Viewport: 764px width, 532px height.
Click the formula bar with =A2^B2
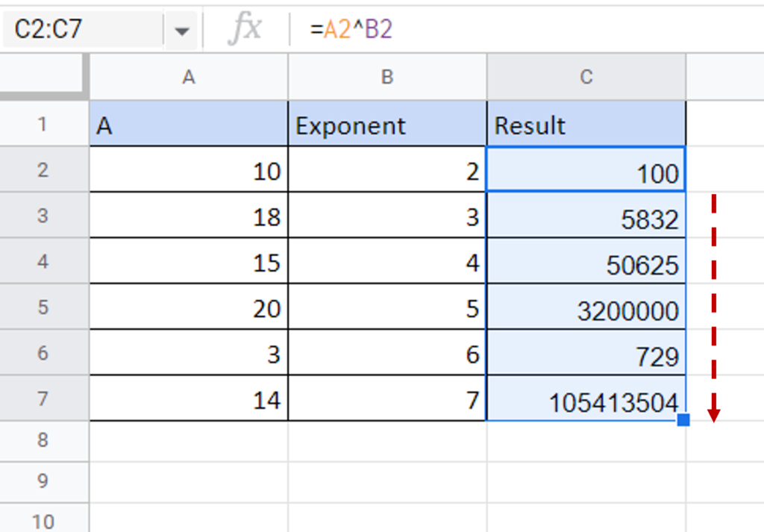point(526,29)
